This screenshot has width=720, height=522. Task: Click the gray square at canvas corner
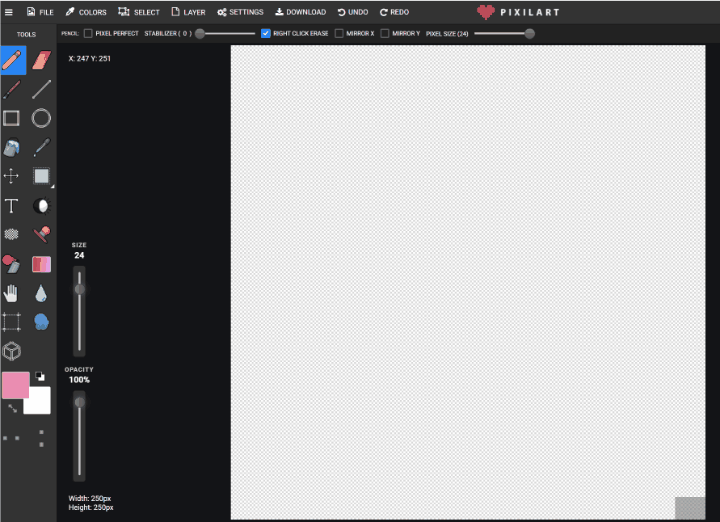(690, 508)
